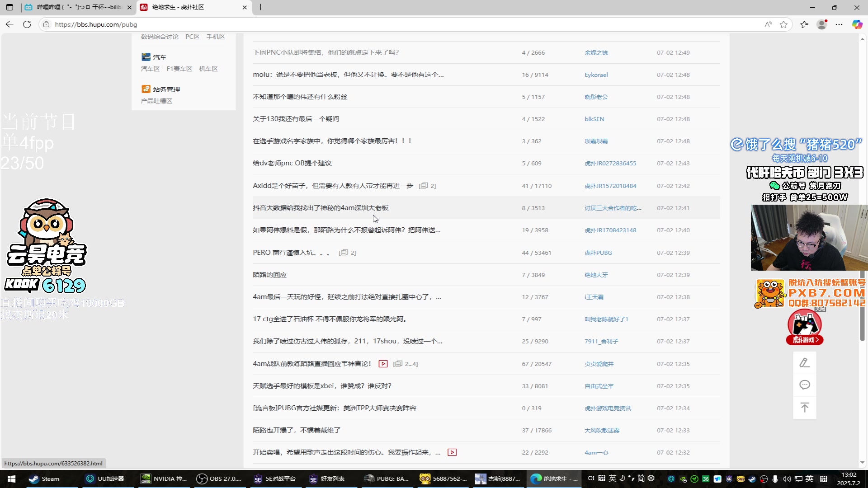Viewport: 868px width, 488px height.
Task: Open post 陌路也开爆了，不惯着戴维了
Action: (297, 430)
